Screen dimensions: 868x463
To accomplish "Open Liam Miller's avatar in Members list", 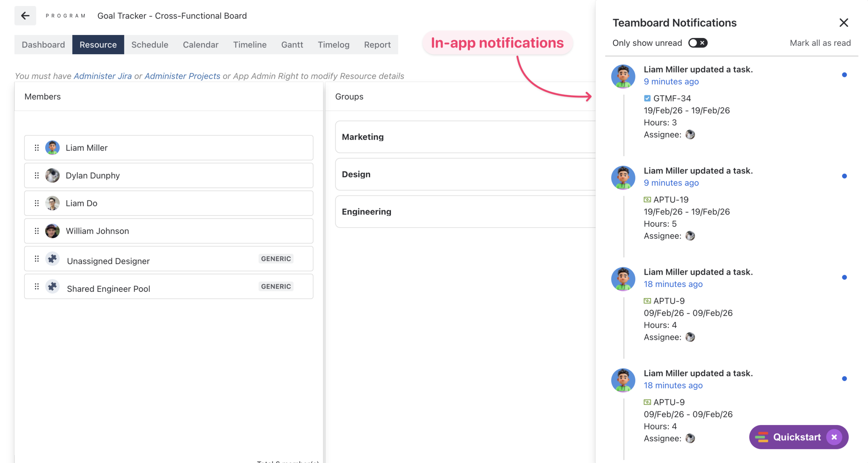I will pyautogui.click(x=53, y=147).
